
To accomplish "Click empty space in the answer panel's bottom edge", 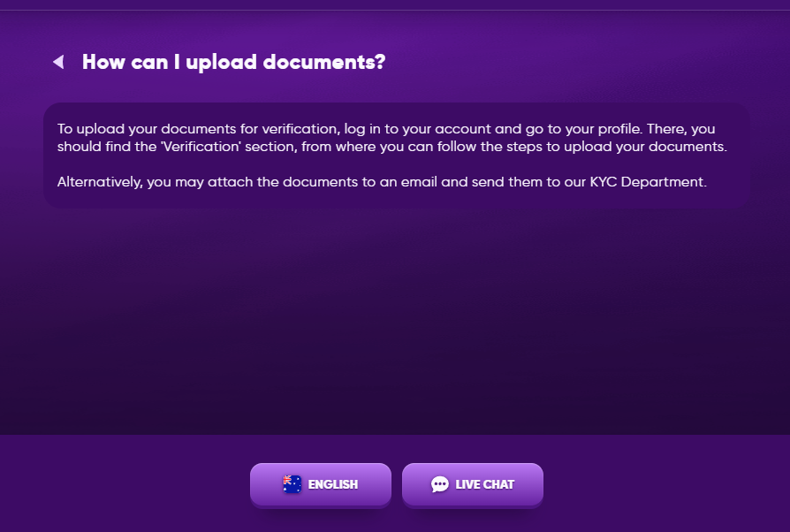I will 396,201.
